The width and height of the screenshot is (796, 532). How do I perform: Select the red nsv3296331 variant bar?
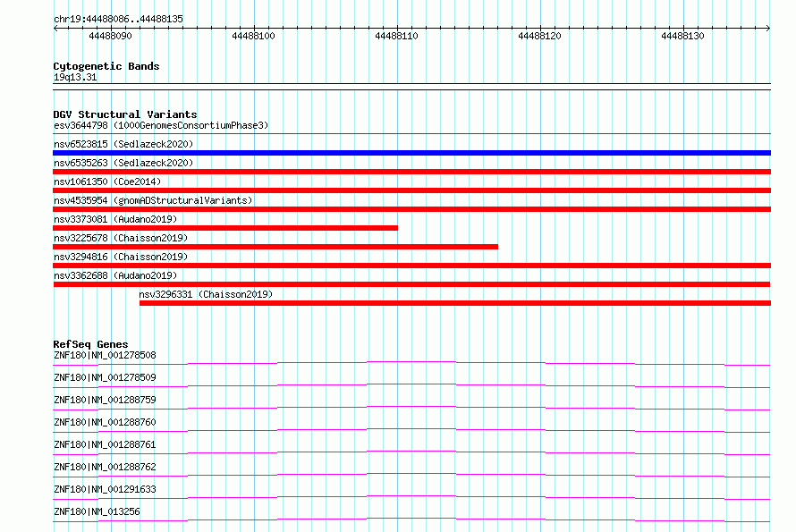pos(455,303)
